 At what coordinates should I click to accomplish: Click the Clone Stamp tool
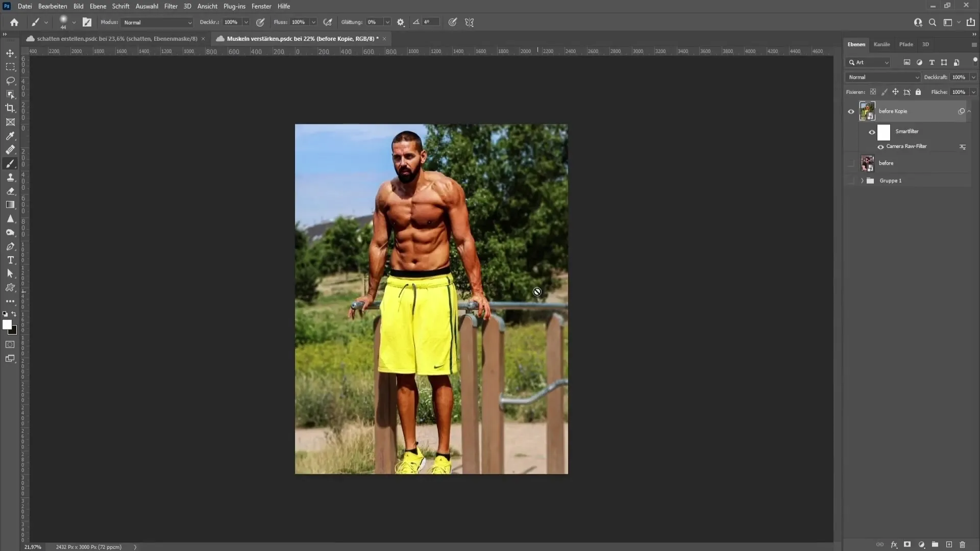click(x=10, y=177)
